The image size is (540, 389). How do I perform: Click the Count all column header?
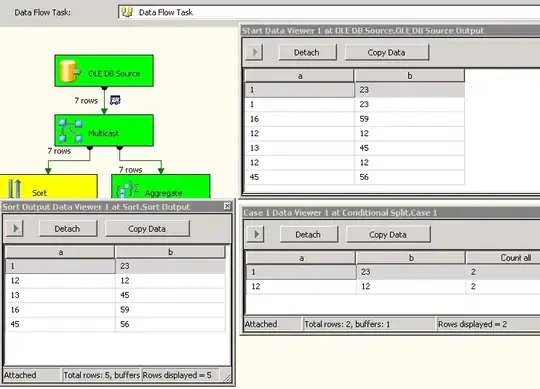click(x=503, y=258)
